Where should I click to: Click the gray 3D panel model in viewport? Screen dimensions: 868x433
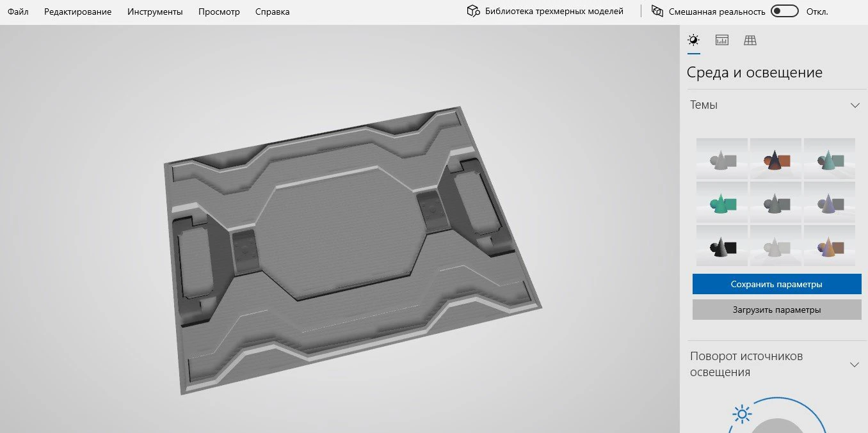tap(352, 249)
